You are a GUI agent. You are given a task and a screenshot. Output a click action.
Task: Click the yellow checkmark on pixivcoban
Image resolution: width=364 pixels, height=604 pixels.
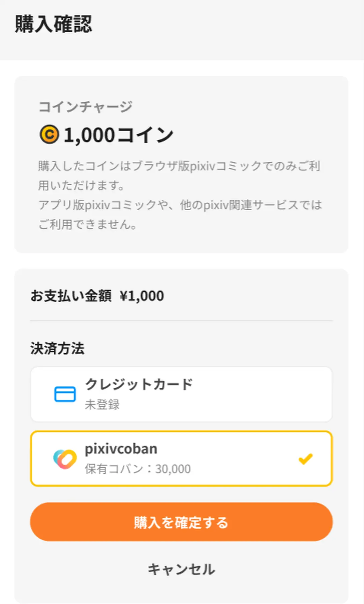pos(305,459)
